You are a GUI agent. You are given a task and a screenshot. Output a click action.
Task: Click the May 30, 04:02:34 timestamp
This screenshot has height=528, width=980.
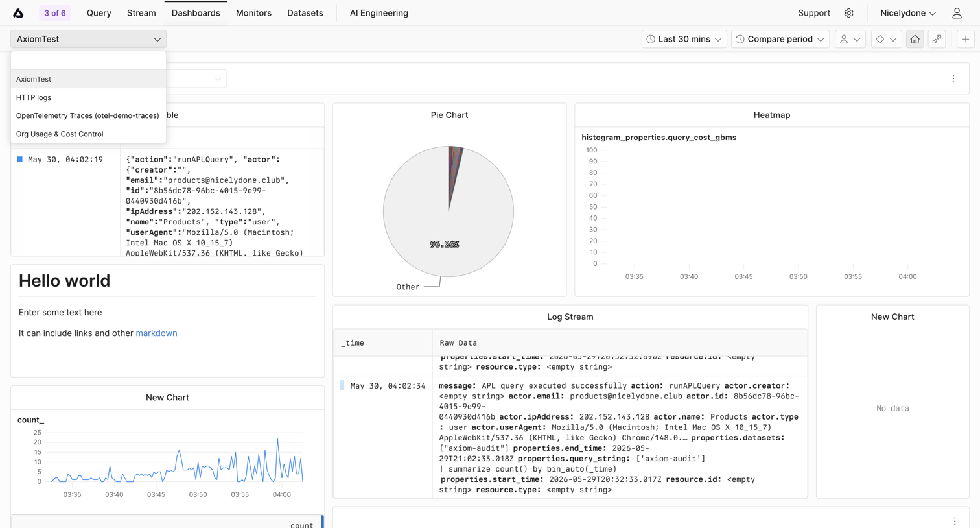(x=388, y=385)
